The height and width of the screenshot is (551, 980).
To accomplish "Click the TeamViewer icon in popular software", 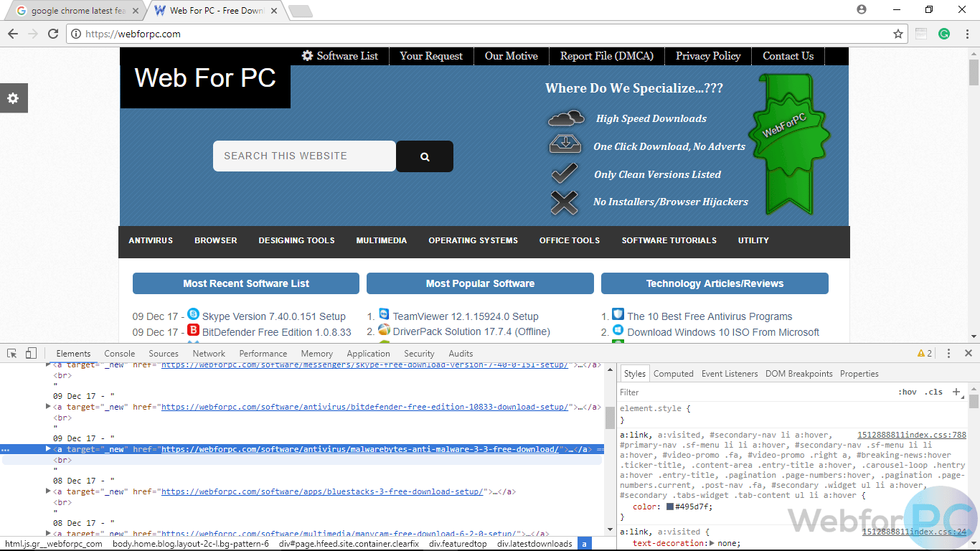I will 384,314.
